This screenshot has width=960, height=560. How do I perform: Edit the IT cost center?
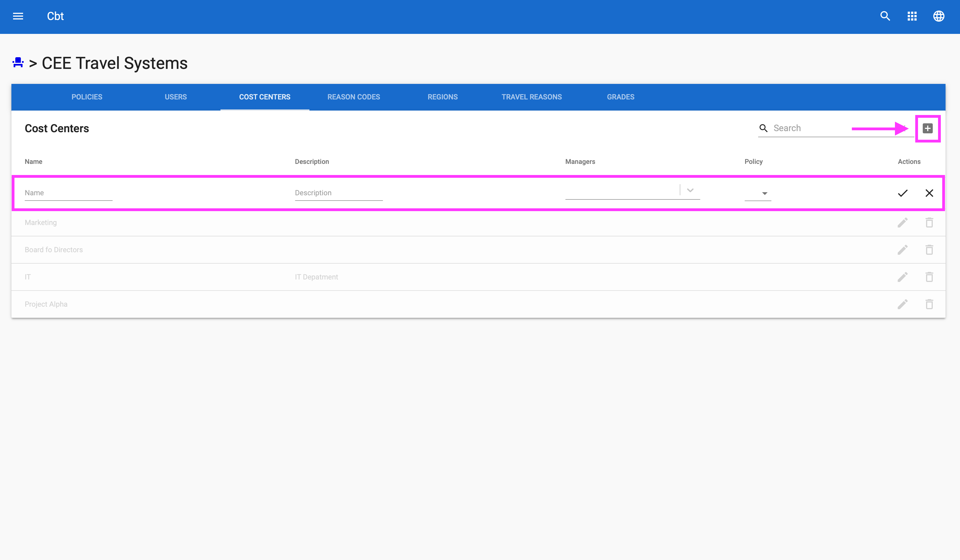coord(902,277)
